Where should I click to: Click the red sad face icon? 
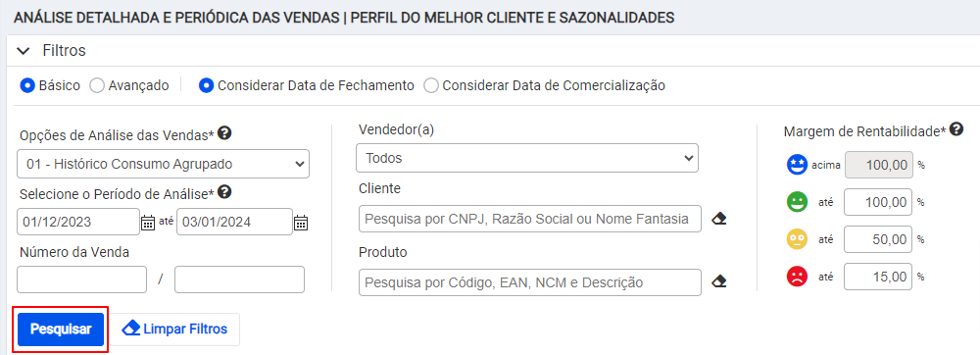(797, 277)
